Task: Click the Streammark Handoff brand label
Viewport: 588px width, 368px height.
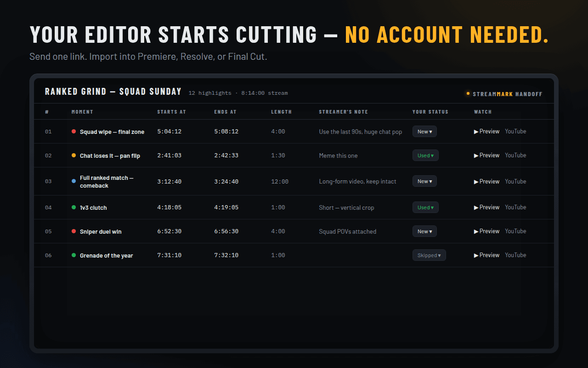Action: point(508,94)
